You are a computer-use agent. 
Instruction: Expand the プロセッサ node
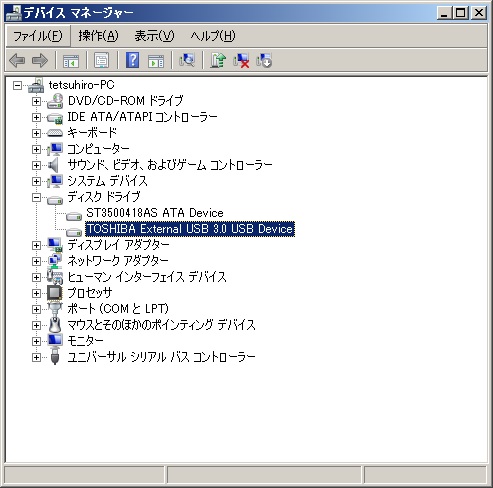tap(36, 293)
